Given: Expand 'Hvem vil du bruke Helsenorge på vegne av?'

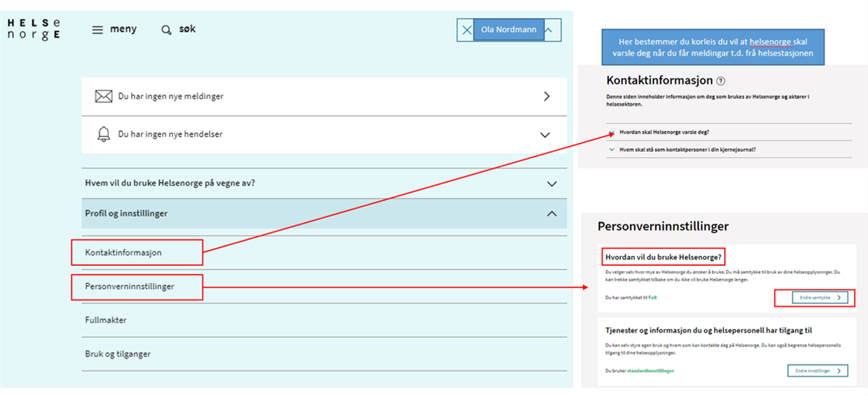Looking at the screenshot, I should tap(324, 184).
